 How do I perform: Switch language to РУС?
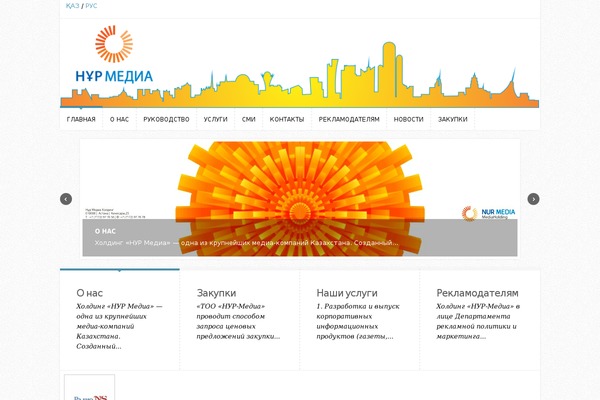pyautogui.click(x=91, y=6)
